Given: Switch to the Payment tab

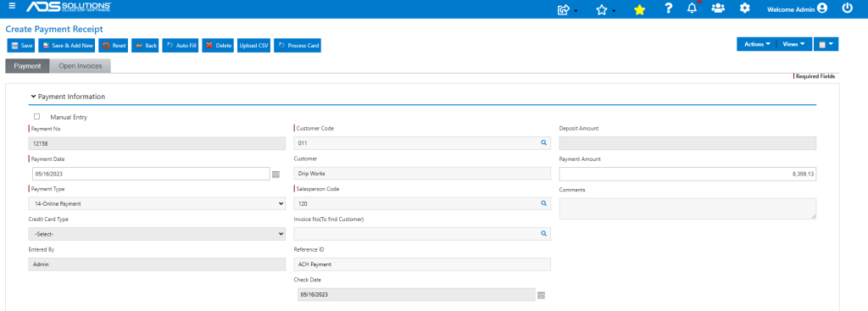Looking at the screenshot, I should (x=28, y=66).
